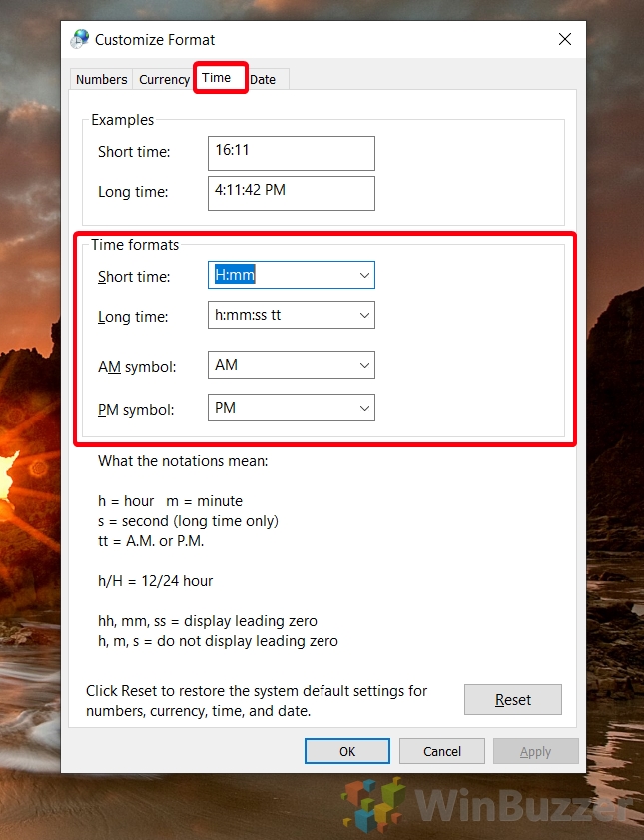Select the Time tab

(220, 77)
